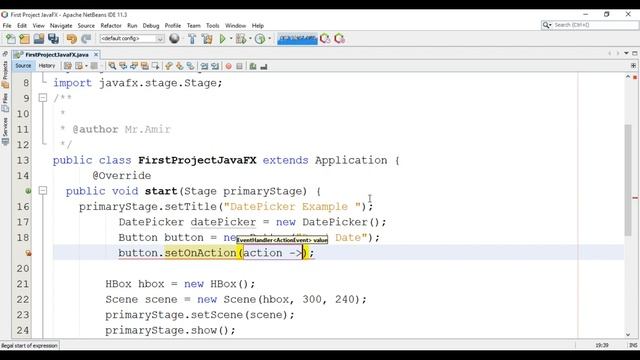The image size is (640, 360).
Task: Open Debug Project dropdown arrow
Action: click(x=250, y=39)
